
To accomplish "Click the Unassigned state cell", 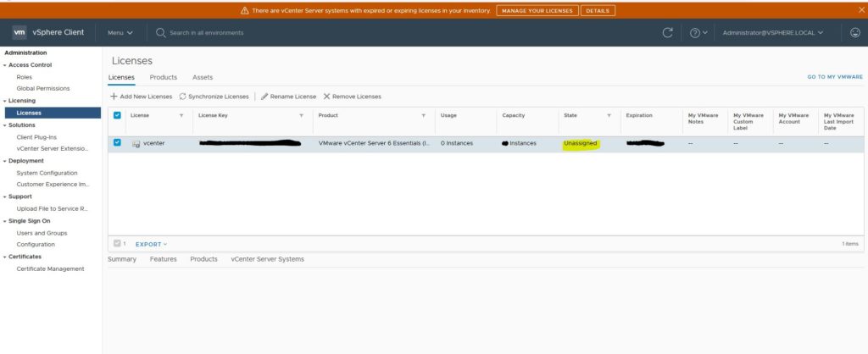I will pos(580,143).
